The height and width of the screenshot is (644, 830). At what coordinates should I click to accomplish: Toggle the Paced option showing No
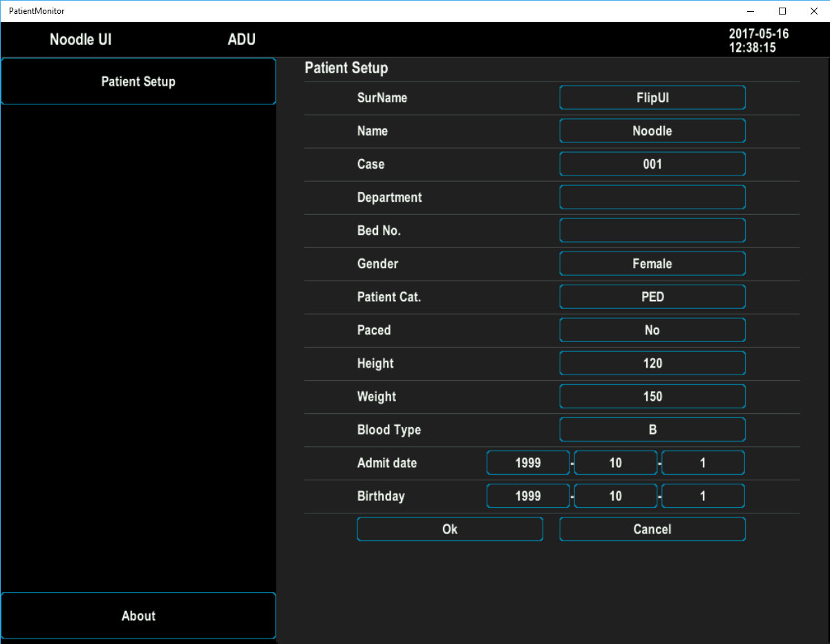point(652,330)
